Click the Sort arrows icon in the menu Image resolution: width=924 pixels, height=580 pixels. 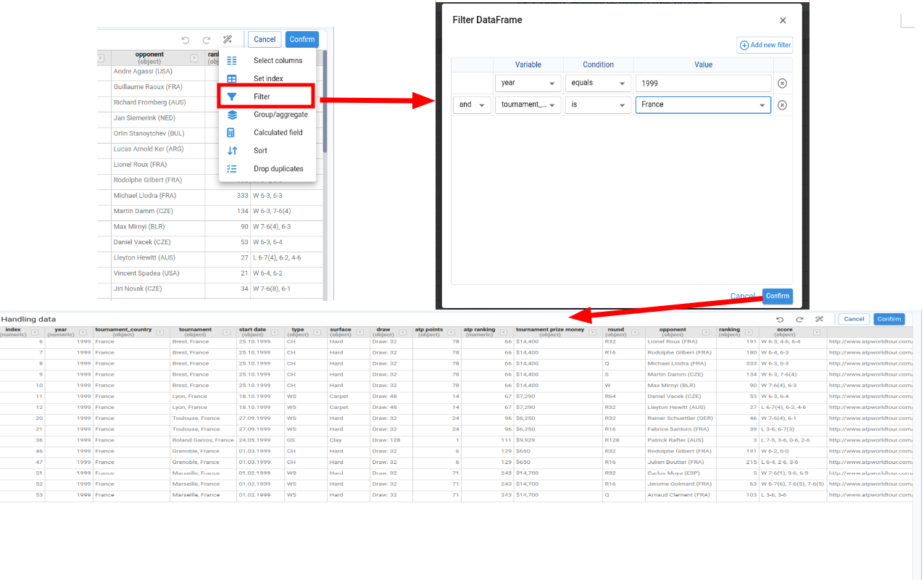tap(232, 151)
